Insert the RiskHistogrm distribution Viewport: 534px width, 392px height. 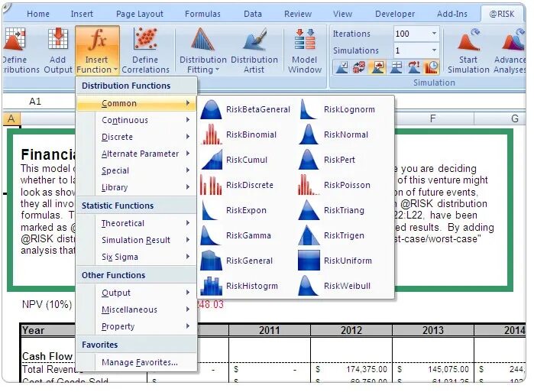click(x=245, y=286)
